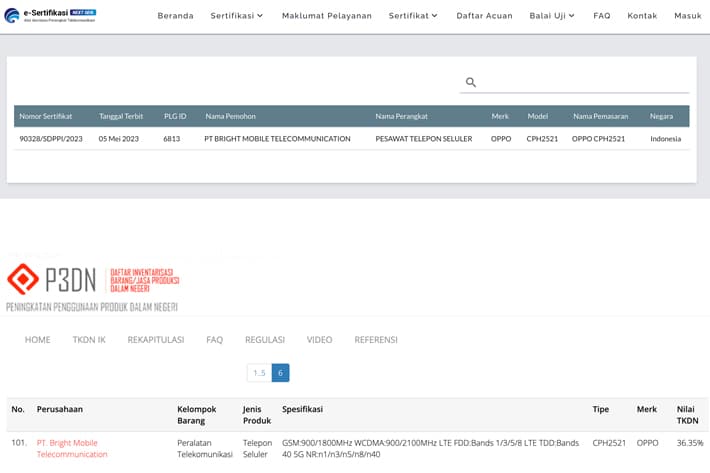Screen dimensions: 710x473
Task: Click the GSM/LTE specification text
Action: (x=430, y=449)
